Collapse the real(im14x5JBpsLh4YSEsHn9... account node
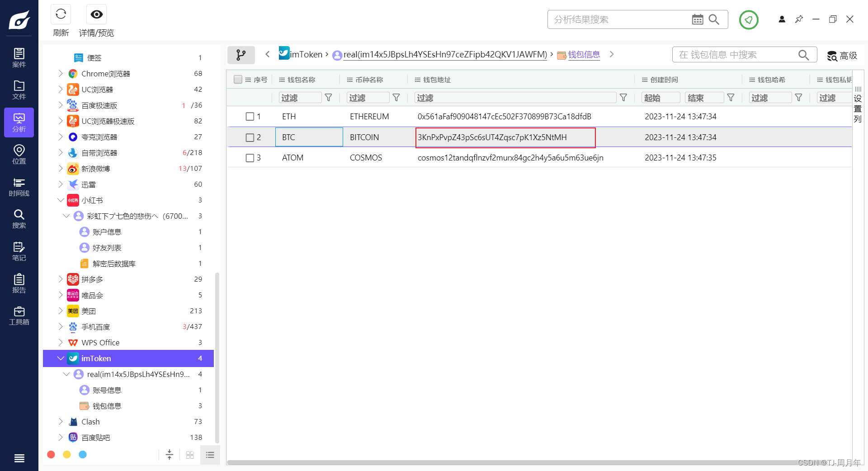868x471 pixels. (66, 374)
